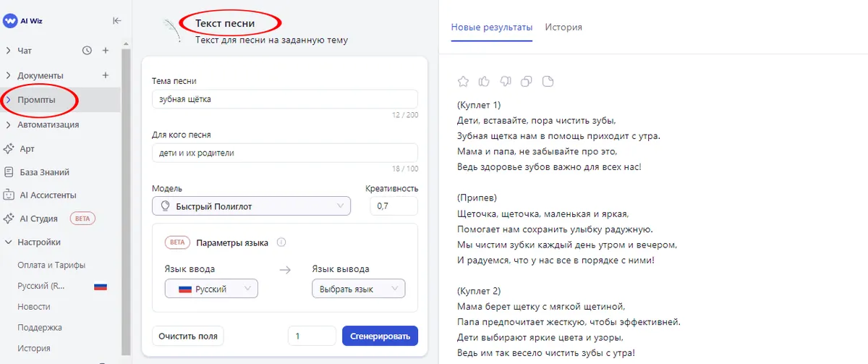Viewport: 868px width, 364px height.
Task: Click the AI Wiz logo icon
Action: (x=10, y=21)
